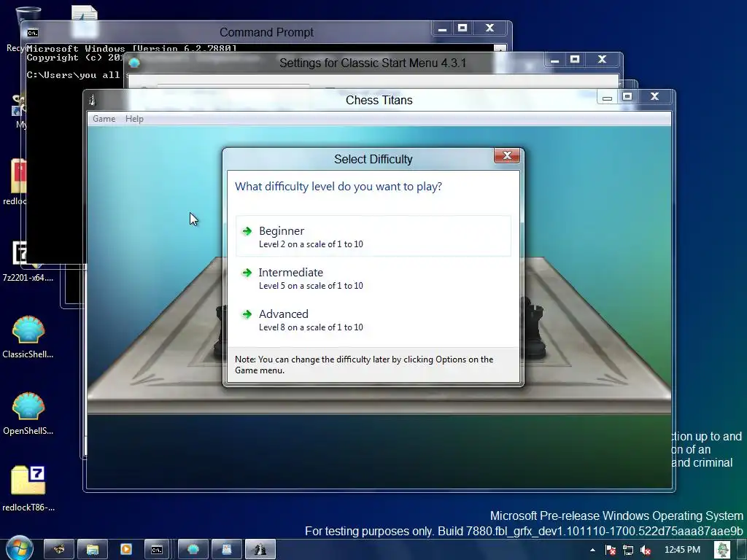Click the green arrow beside Beginner
747x560 pixels.
point(247,231)
